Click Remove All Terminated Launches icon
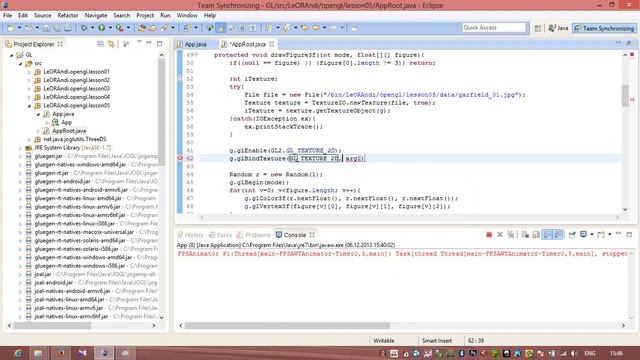 511,235
